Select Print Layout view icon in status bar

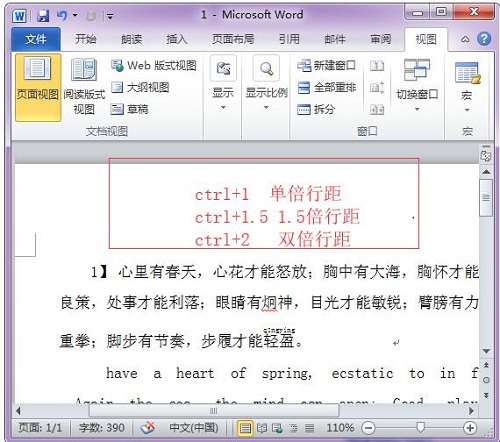pyautogui.click(x=245, y=428)
